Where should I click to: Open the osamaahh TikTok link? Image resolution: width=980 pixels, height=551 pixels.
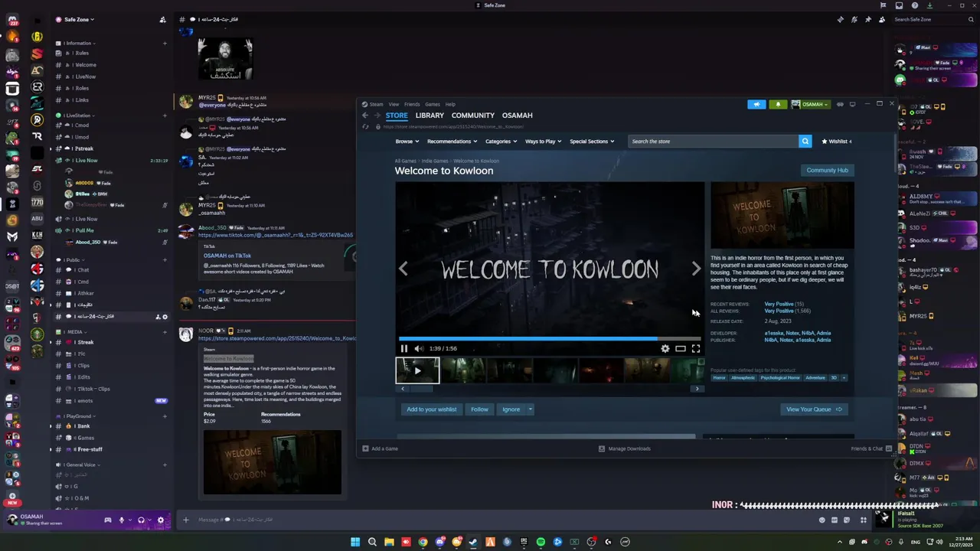[x=276, y=235]
